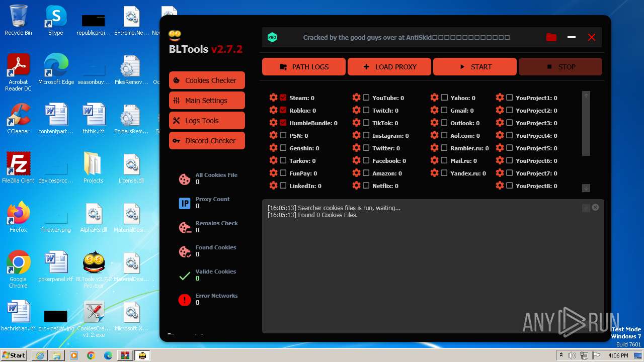Select the FileZilla Client desktop icon

(x=18, y=168)
